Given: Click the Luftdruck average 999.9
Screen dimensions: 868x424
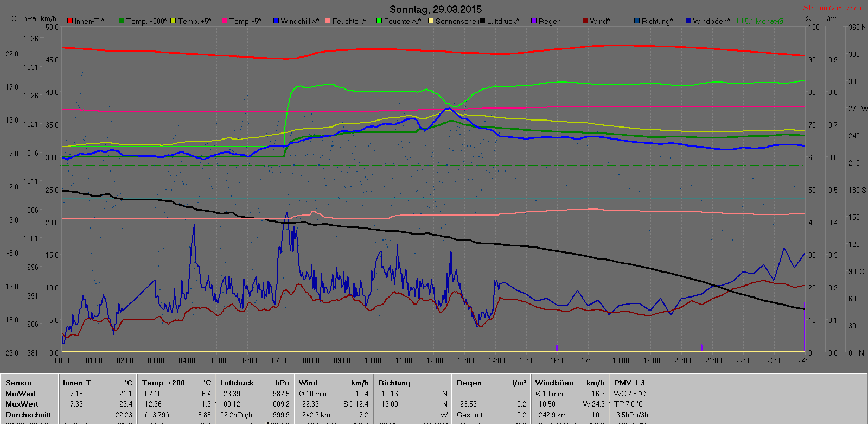Looking at the screenshot, I should pyautogui.click(x=281, y=415).
